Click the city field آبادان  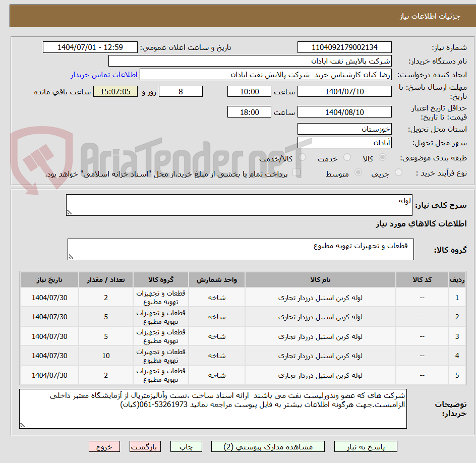[x=344, y=142]
